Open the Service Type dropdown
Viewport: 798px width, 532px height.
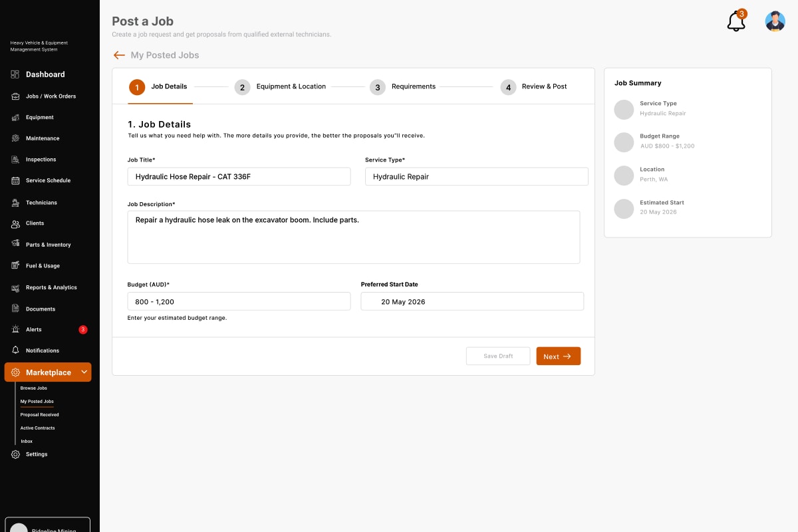477,176
